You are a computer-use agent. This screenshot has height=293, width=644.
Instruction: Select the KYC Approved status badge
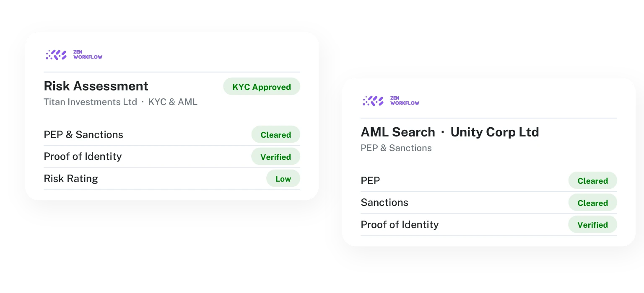(x=262, y=87)
